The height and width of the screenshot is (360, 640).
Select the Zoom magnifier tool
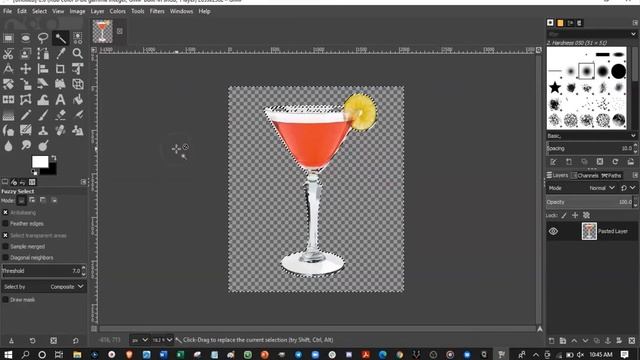(78, 53)
